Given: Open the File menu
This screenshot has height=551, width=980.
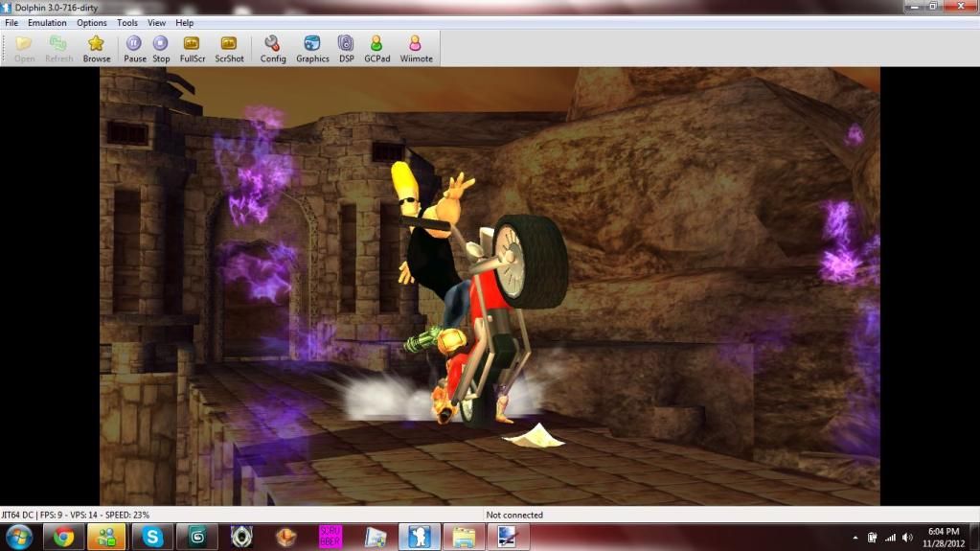Looking at the screenshot, I should [x=11, y=22].
